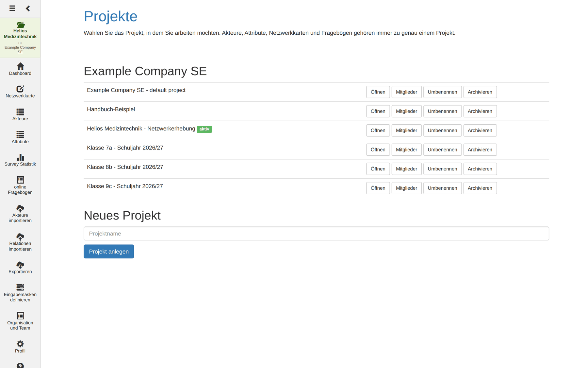Screen dimensions: 588x368
Task: Click the Projekt anlegen button
Action: point(109,252)
